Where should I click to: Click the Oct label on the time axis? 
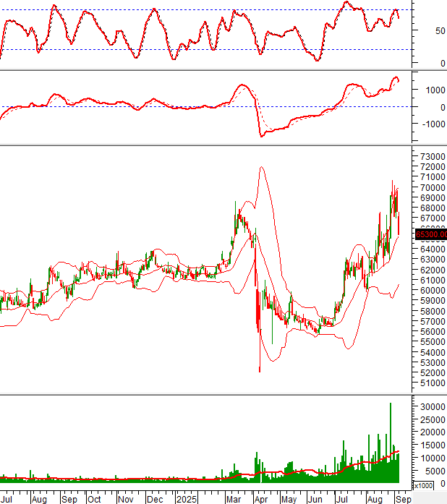[x=93, y=498]
